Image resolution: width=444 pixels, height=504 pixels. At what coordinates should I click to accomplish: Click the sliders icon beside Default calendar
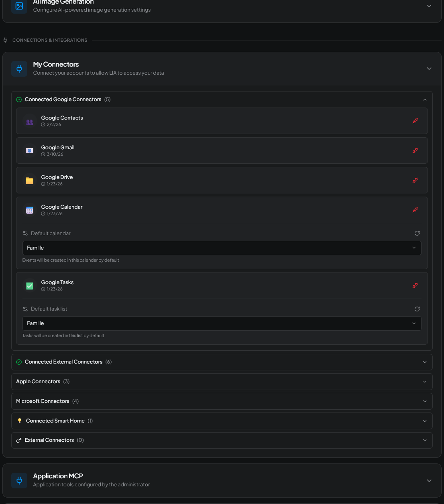(x=25, y=233)
